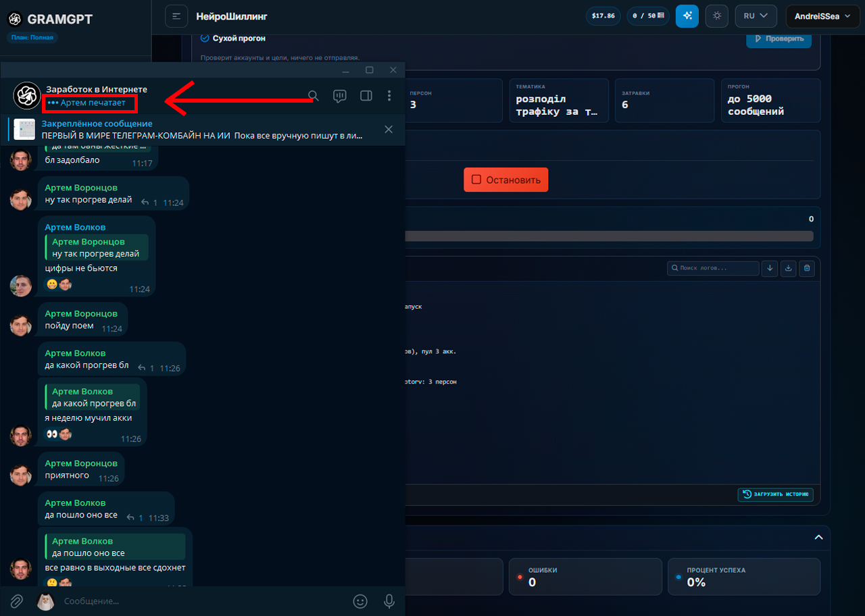Screen dimensions: 865x616
Task: Clear logs with the trash icon
Action: 806,268
